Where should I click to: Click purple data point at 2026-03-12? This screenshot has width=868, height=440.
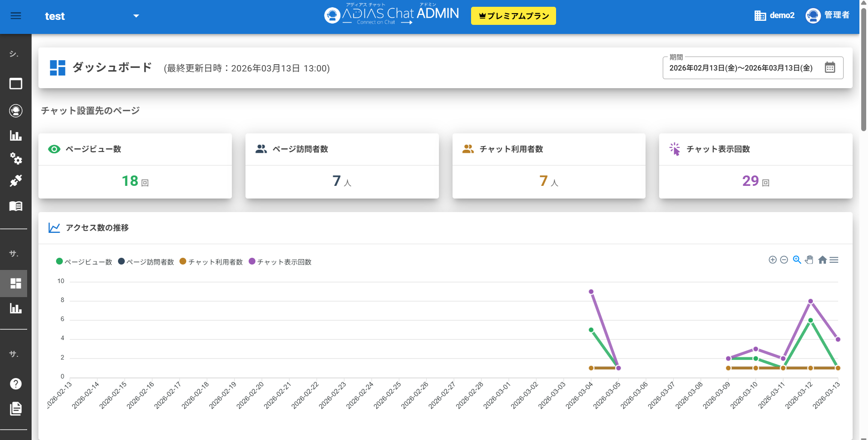pyautogui.click(x=811, y=301)
